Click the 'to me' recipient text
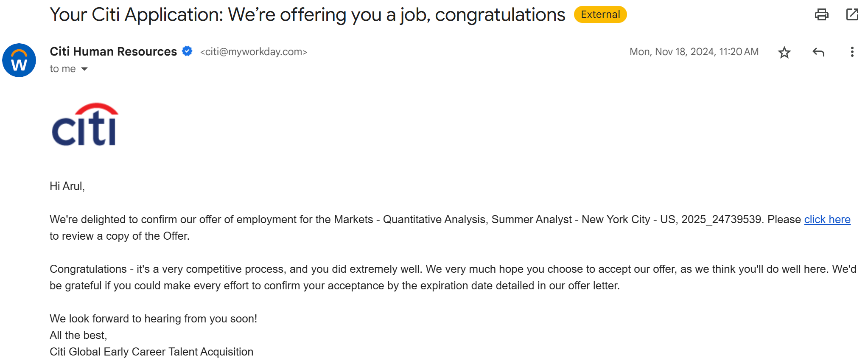The height and width of the screenshot is (364, 868). coord(63,69)
